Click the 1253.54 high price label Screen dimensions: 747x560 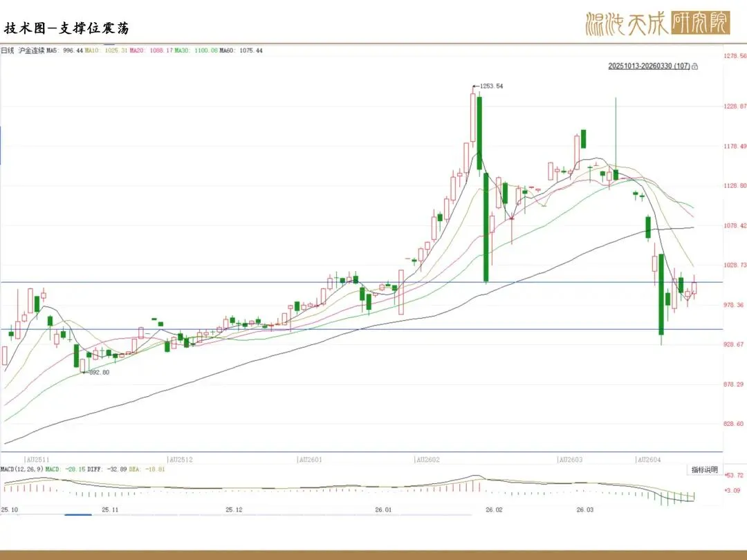490,86
